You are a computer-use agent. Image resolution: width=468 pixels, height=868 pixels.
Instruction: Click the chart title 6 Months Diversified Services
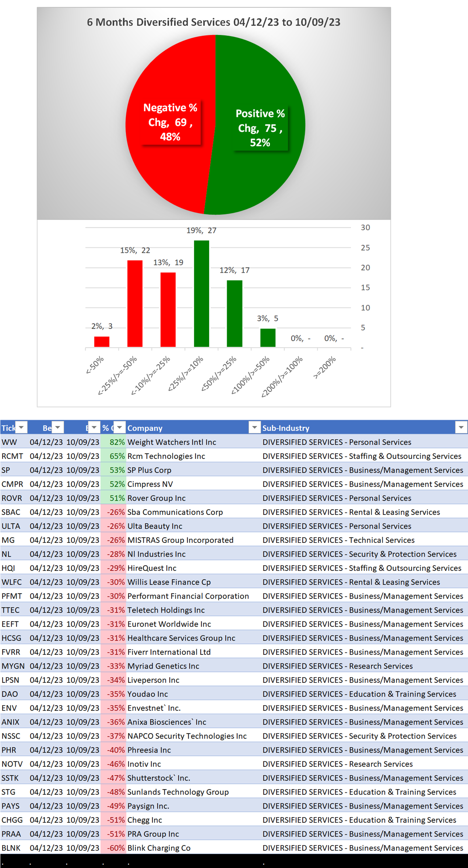coord(213,22)
